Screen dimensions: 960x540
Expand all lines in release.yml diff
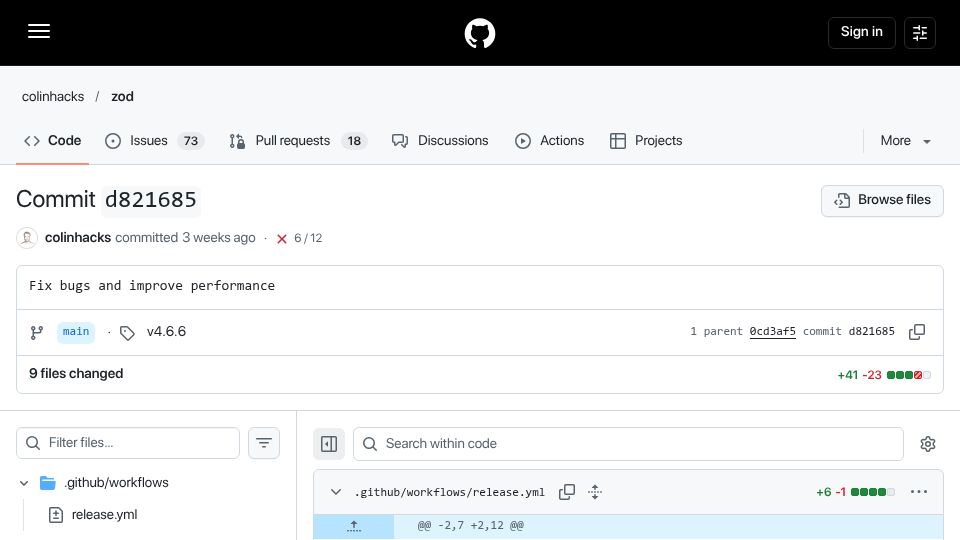[x=595, y=492]
